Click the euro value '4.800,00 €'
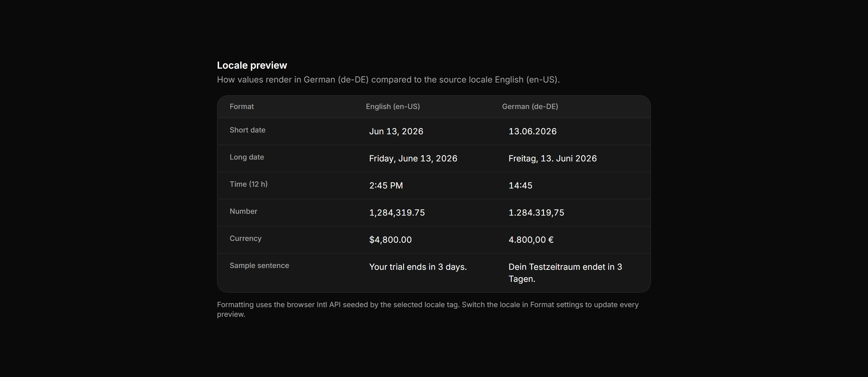Screen dimensions: 868x377 (531, 240)
